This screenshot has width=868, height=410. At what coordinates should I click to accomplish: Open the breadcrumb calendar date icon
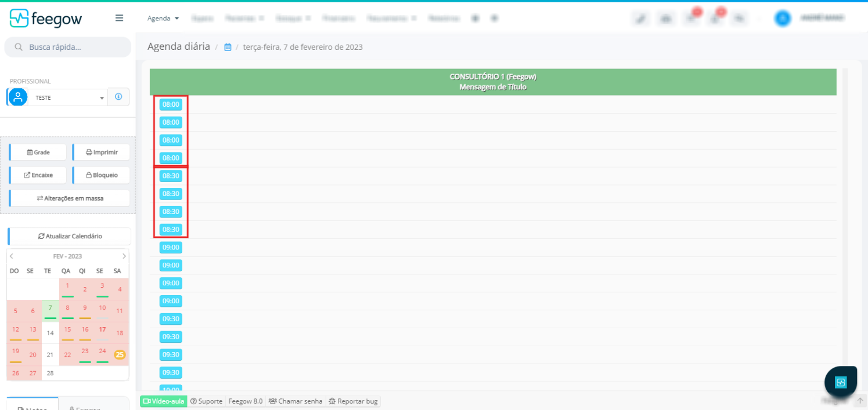point(228,47)
